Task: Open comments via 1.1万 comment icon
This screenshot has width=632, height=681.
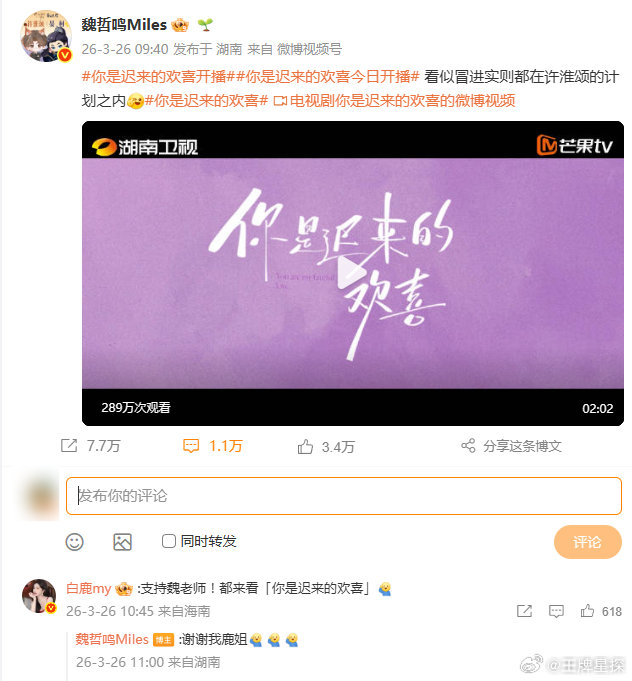Action: [191, 446]
